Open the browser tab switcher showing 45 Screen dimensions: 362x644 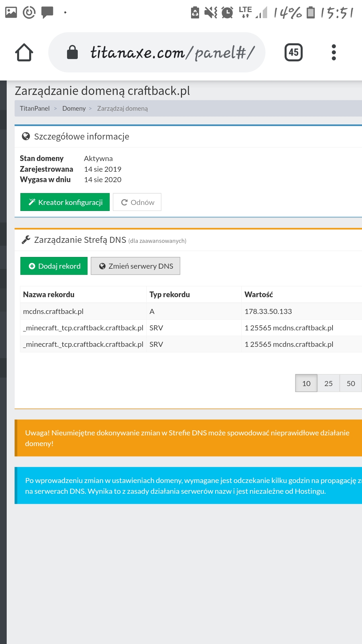coord(293,53)
